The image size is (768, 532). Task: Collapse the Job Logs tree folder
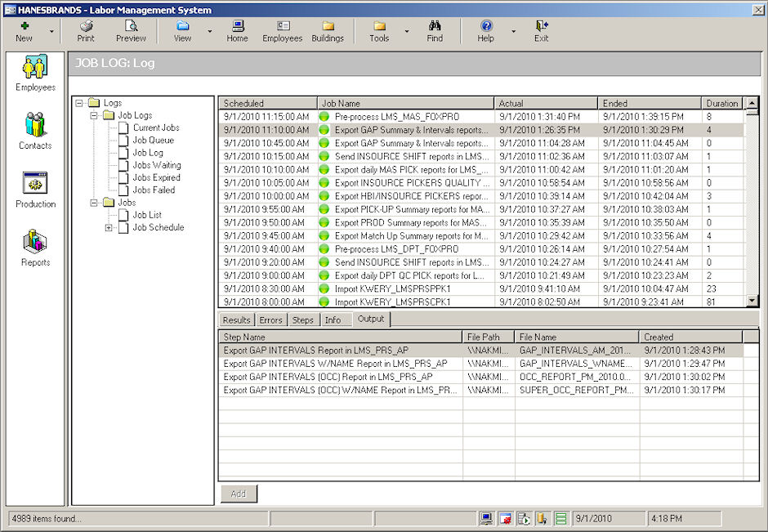[95, 115]
